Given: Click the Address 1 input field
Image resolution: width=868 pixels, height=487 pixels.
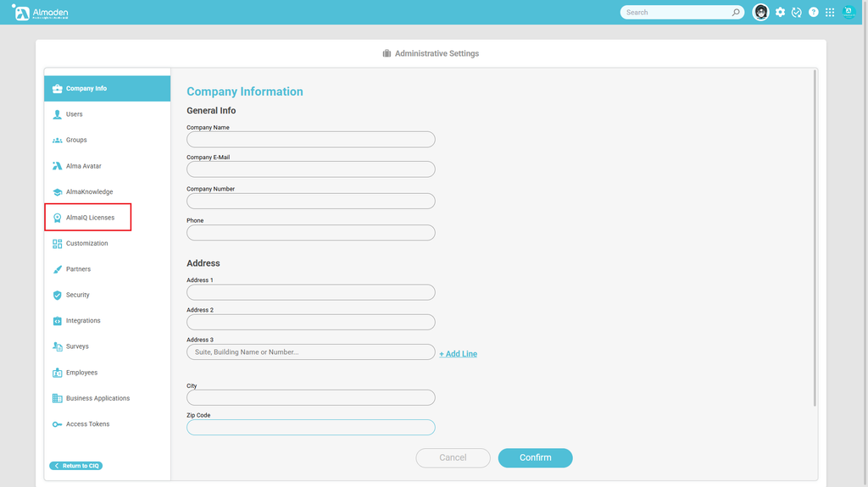Looking at the screenshot, I should pyautogui.click(x=310, y=292).
